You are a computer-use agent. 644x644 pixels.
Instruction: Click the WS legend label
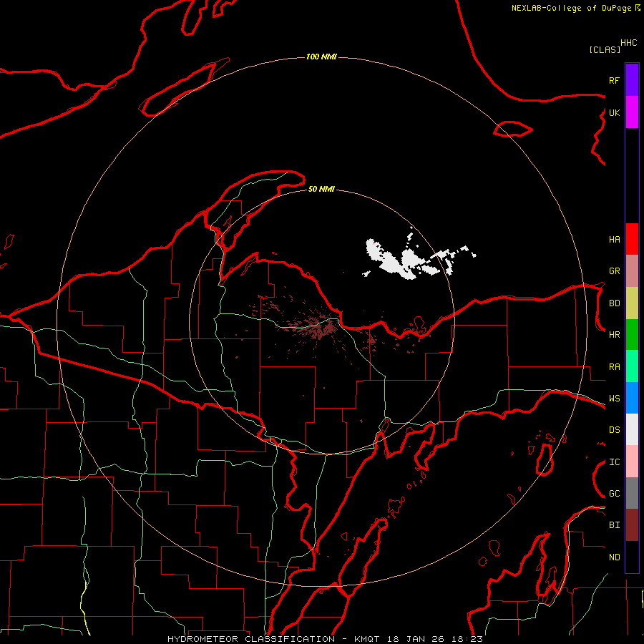pos(615,399)
